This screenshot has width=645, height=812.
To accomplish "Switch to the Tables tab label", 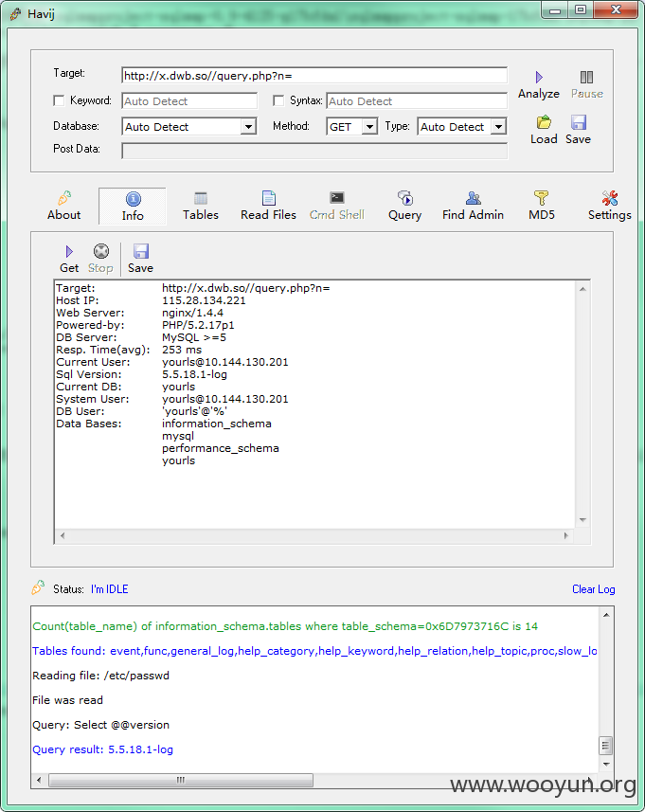I will (x=201, y=215).
